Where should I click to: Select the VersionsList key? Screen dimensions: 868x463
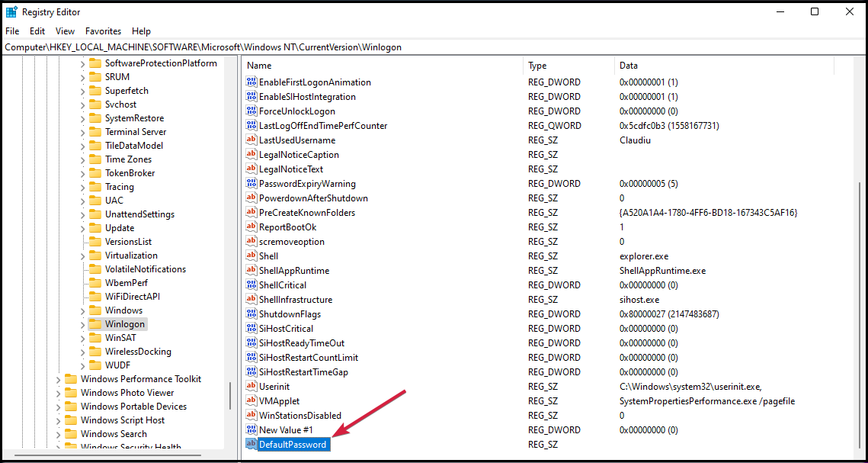click(x=129, y=242)
